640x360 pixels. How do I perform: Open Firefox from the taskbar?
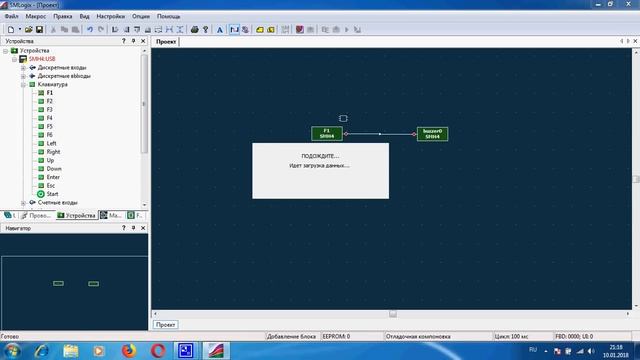tap(129, 351)
